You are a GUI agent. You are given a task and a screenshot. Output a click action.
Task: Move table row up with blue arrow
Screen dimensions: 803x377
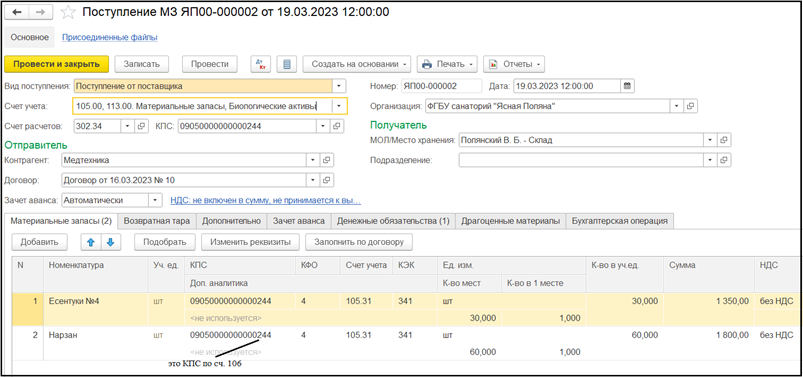click(x=91, y=242)
